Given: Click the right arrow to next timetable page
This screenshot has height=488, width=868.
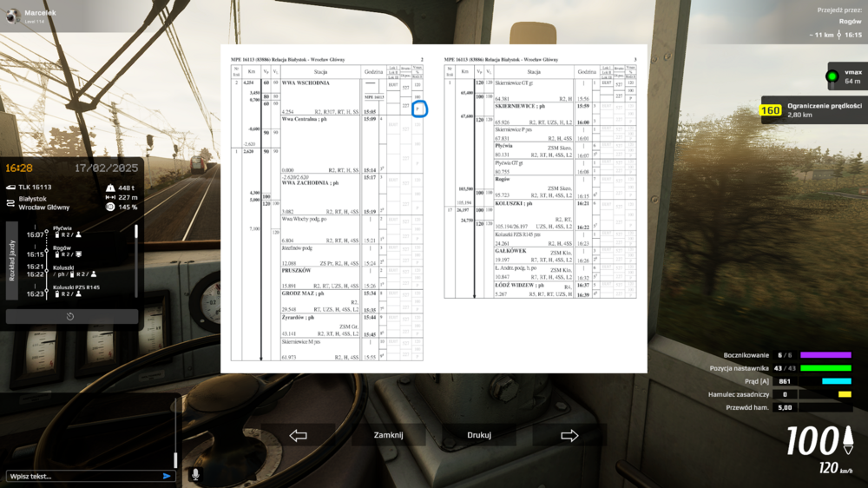Looking at the screenshot, I should (x=570, y=436).
